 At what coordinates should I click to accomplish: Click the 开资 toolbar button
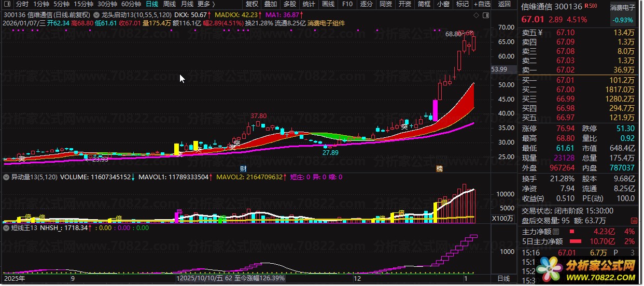click(x=404, y=4)
